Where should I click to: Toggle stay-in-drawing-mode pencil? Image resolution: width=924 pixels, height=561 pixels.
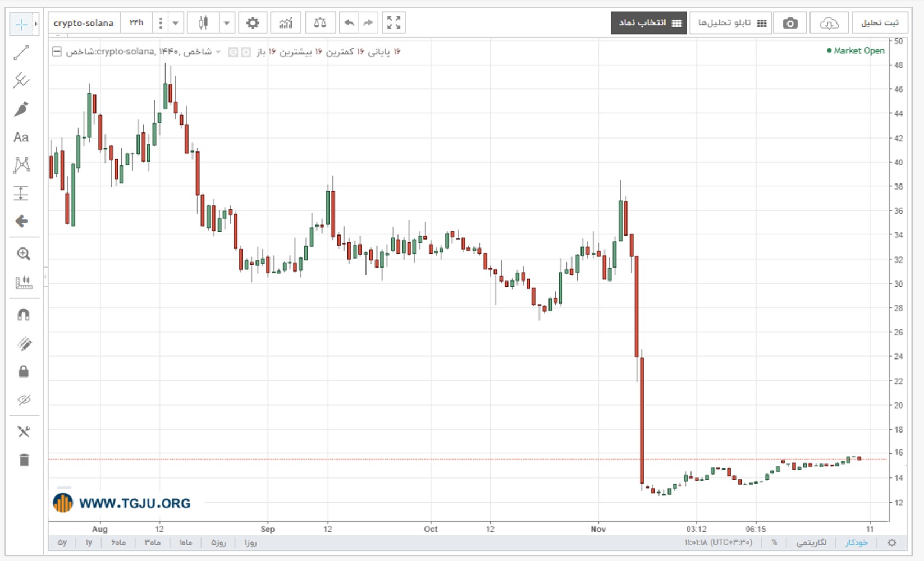tap(24, 343)
